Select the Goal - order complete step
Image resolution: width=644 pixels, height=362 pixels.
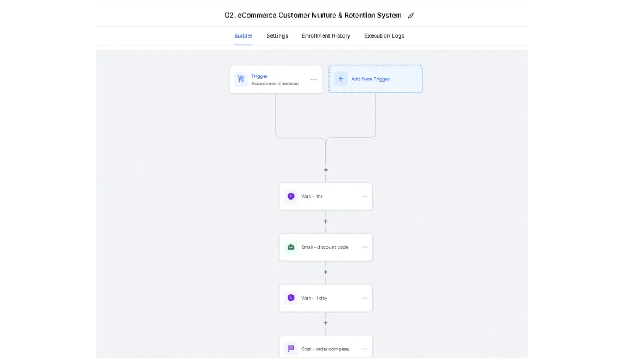tap(325, 349)
